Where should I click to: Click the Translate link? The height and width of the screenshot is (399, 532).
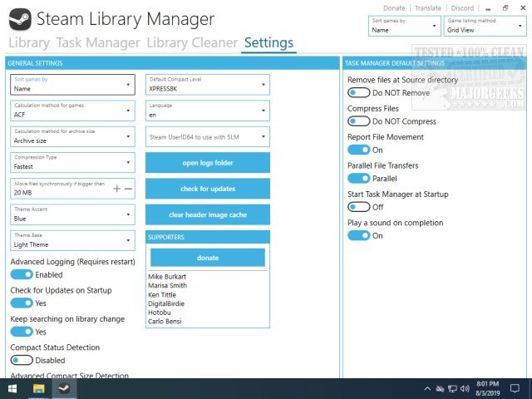428,8
